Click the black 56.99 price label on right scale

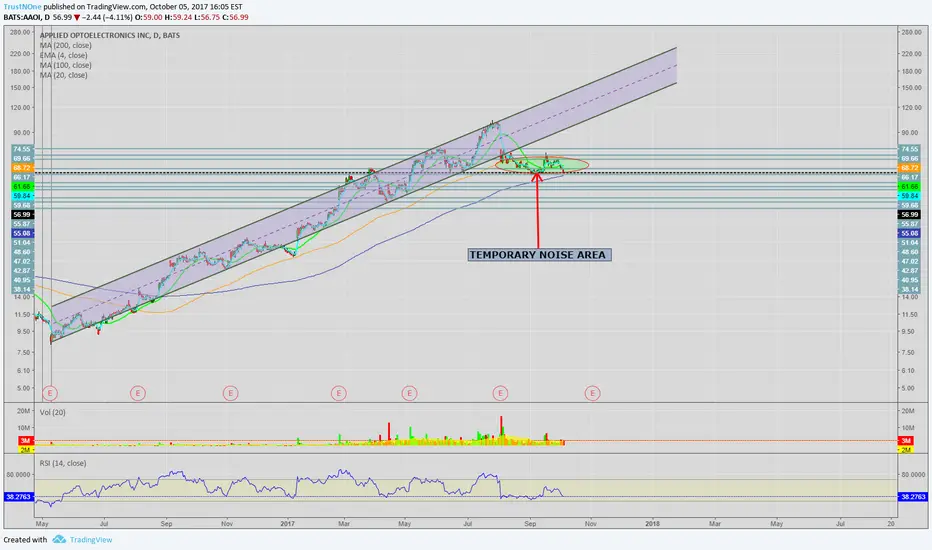pos(909,215)
